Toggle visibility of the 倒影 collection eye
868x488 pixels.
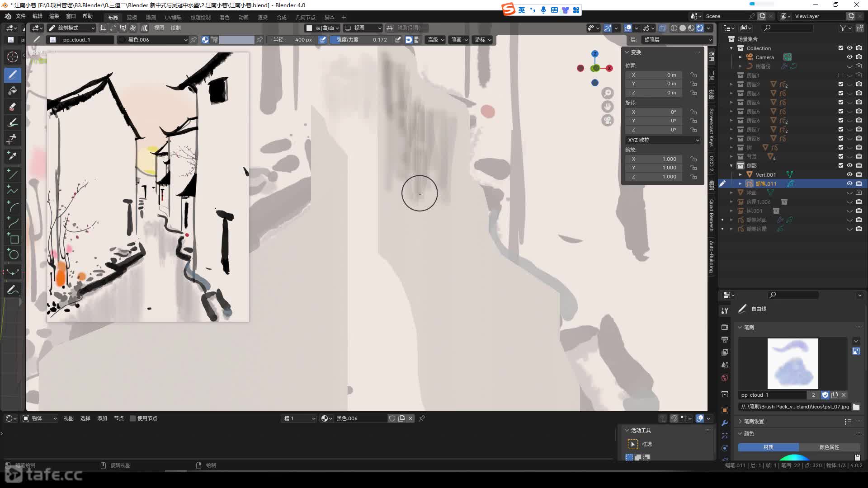[x=849, y=165]
